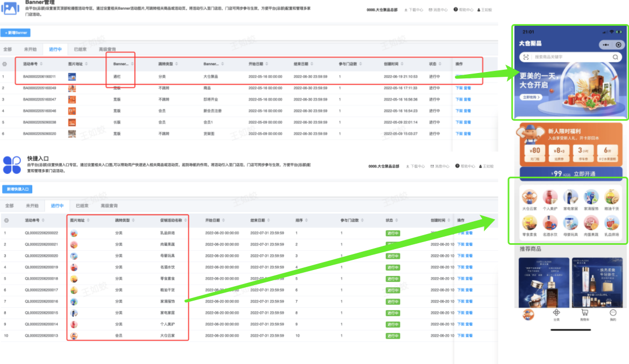Screen dimensions: 629x364
Task: Open 分类 icon in mobile bottom navigation
Action: pyautogui.click(x=556, y=314)
